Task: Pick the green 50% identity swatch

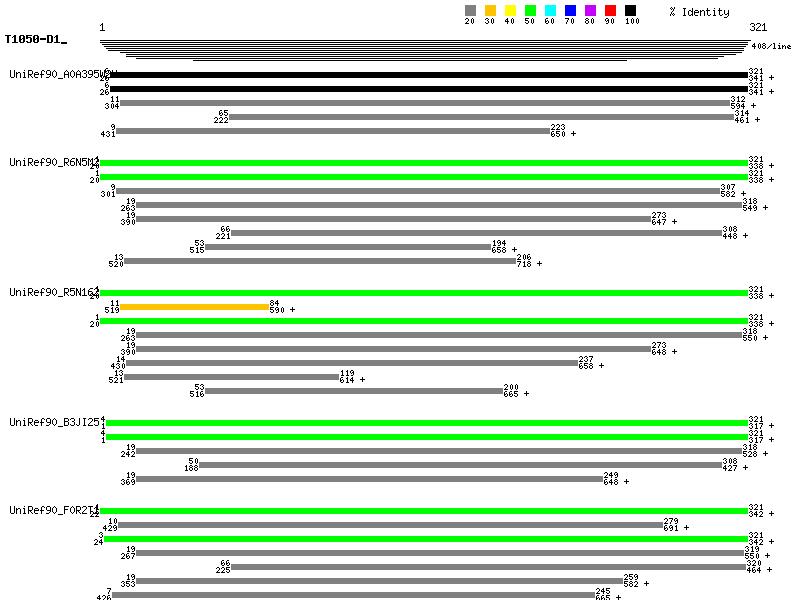Action: (530, 11)
